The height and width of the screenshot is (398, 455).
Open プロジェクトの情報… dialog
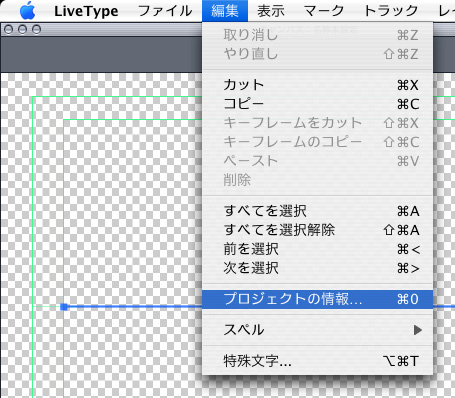point(317,299)
